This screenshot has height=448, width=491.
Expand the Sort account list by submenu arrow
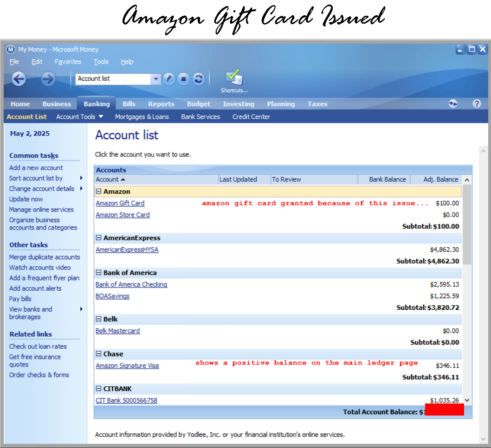[81, 178]
